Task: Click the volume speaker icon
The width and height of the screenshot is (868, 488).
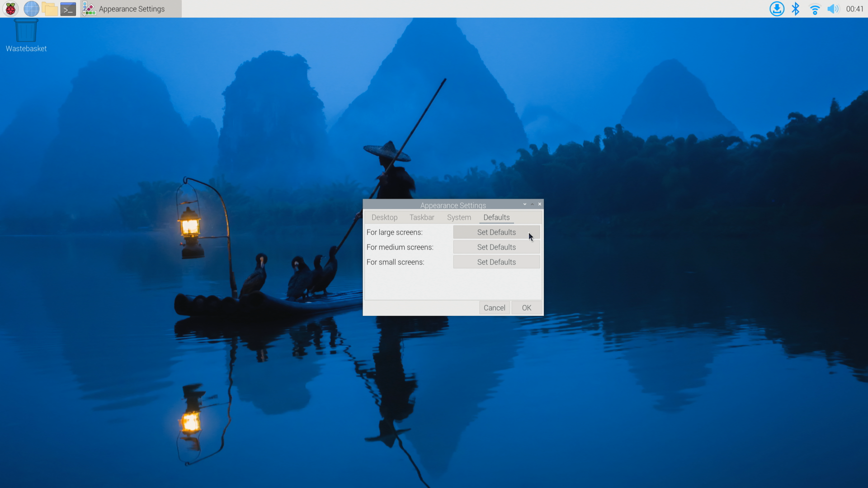Action: [x=833, y=9]
